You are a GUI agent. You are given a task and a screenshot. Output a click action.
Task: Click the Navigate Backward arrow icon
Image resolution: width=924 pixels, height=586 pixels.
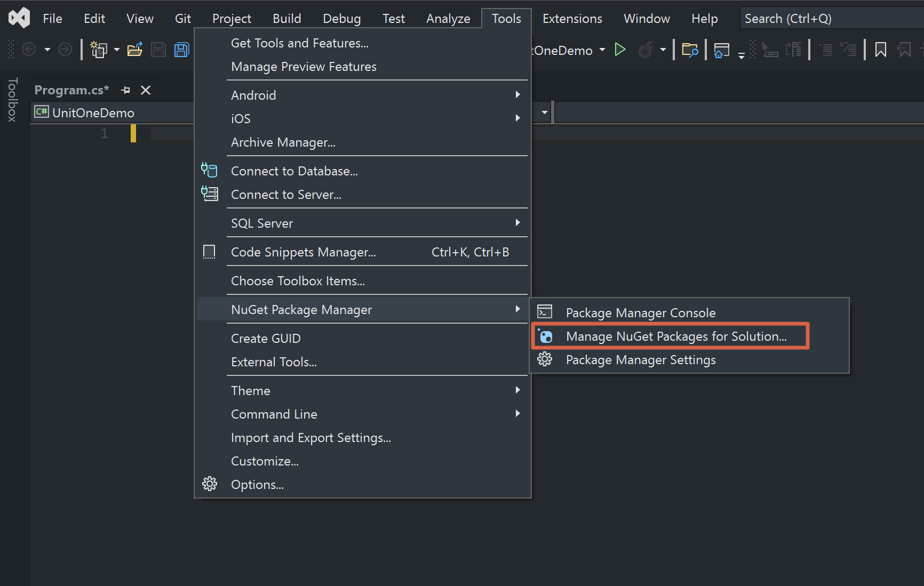(x=28, y=49)
